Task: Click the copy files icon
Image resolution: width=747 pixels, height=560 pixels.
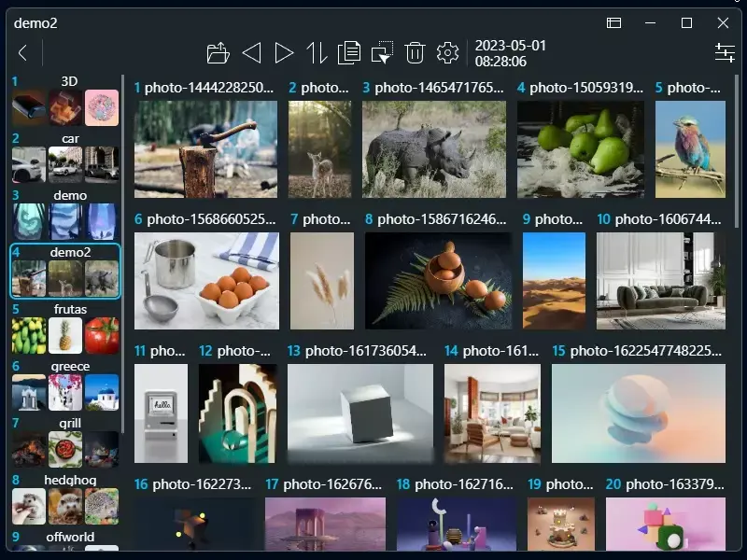Action: click(x=349, y=53)
